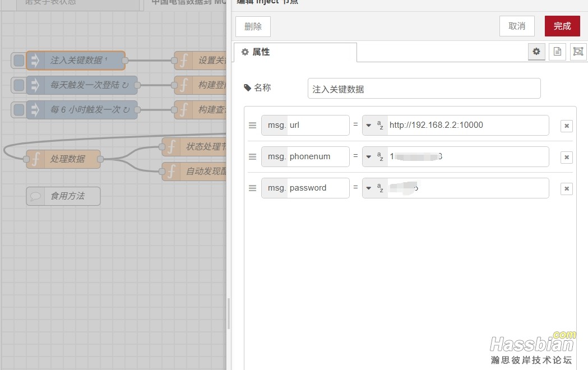This screenshot has width=588, height=370.
Task: Edit the phonenum value field
Action: point(468,157)
